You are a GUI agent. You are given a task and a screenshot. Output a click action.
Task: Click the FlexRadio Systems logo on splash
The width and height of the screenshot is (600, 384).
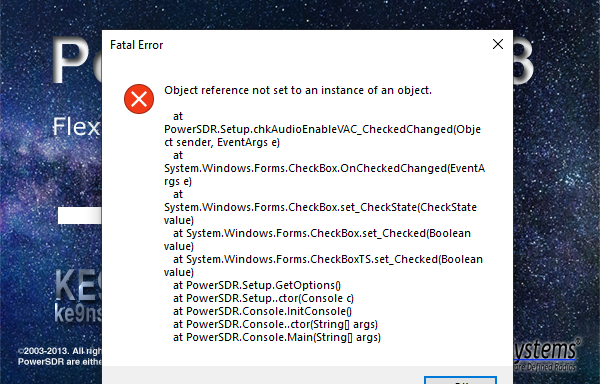tap(545, 355)
